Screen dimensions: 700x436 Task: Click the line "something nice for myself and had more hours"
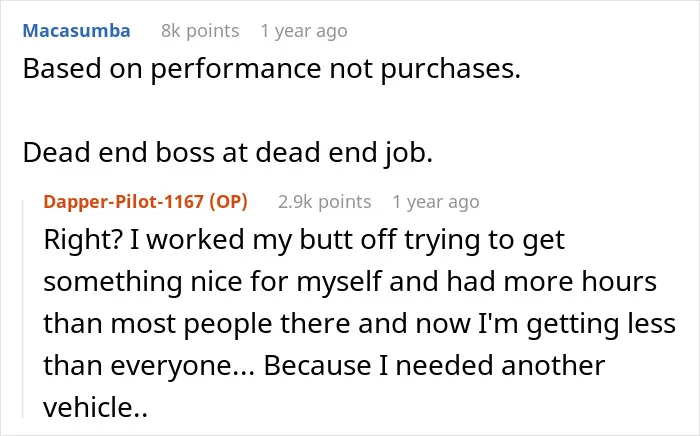(350, 282)
